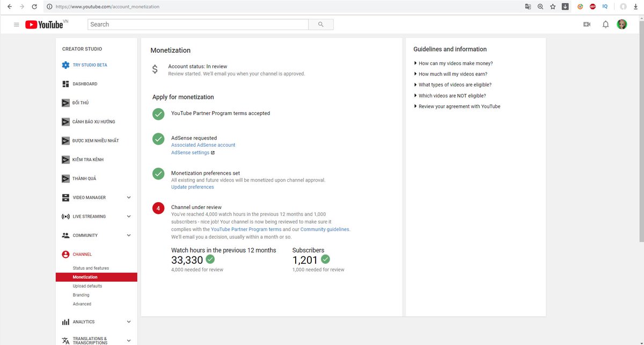Image resolution: width=644 pixels, height=345 pixels.
Task: Open the account avatar menu
Action: pos(622,24)
